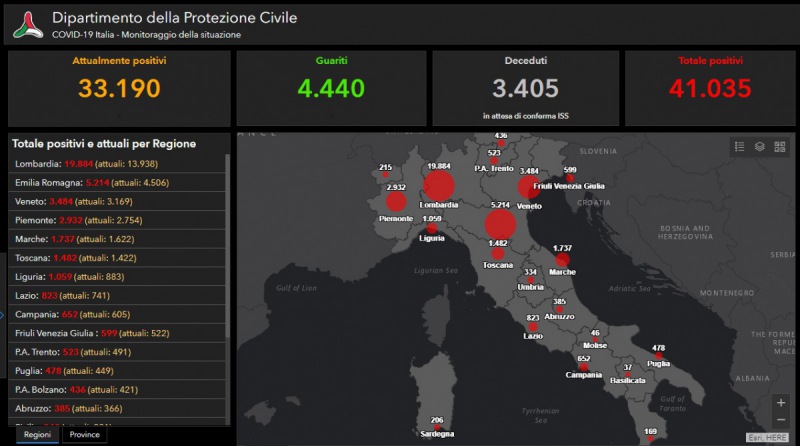This screenshot has width=800, height=446.
Task: Click the Piemonte map bubble
Action: [396, 202]
